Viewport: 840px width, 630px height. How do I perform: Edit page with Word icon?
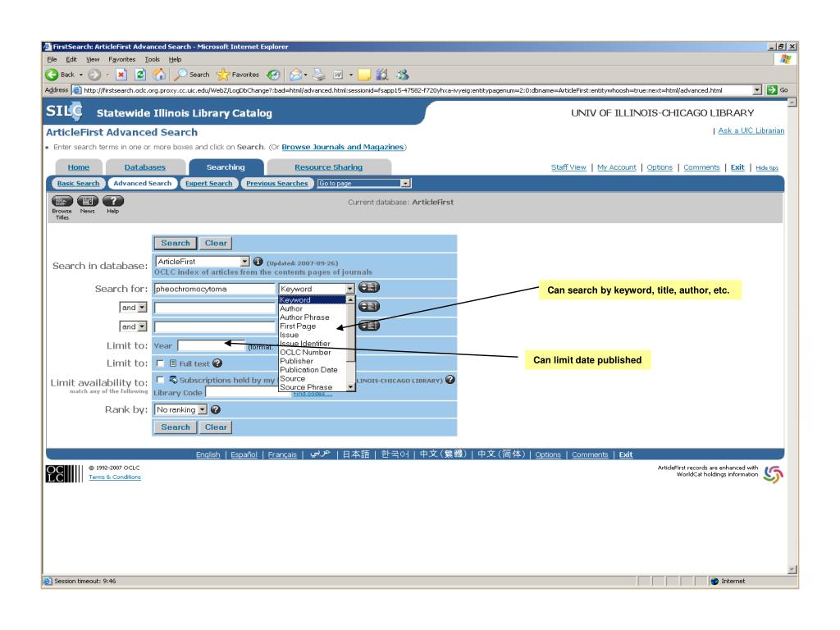point(338,75)
